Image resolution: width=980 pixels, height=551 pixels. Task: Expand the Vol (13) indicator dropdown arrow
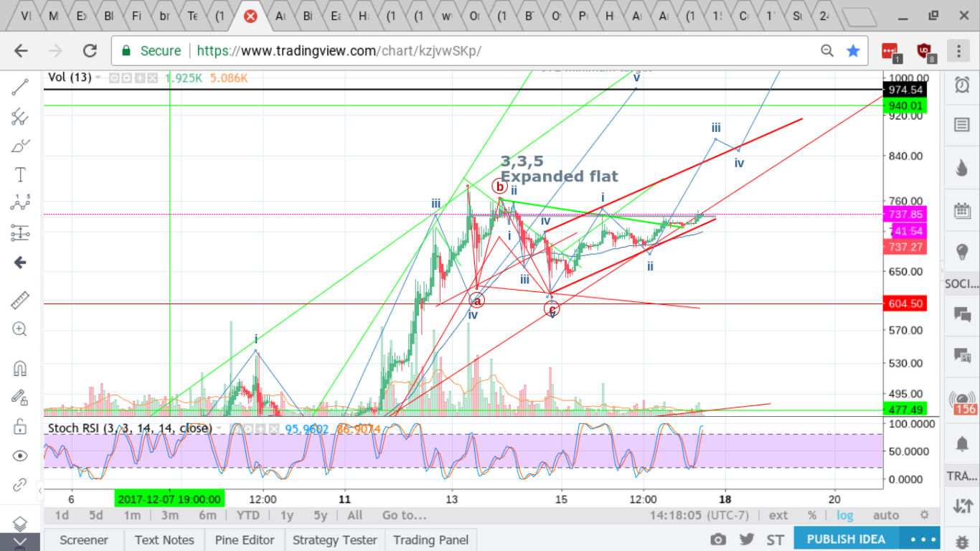[98, 77]
